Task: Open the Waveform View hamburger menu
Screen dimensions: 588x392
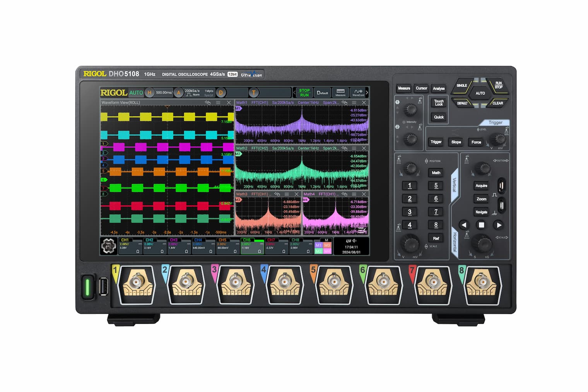Action: click(218, 103)
